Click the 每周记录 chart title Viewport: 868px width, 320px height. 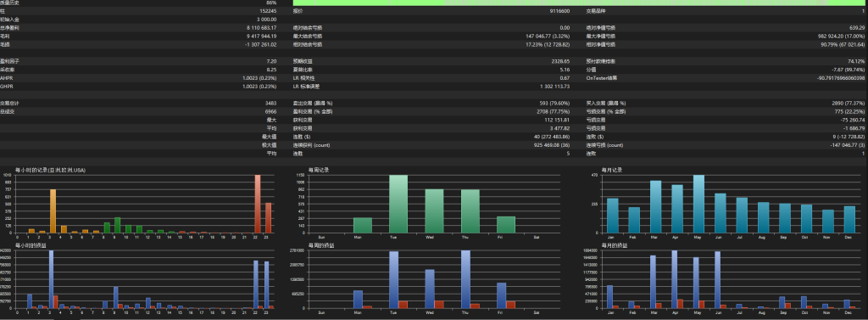[x=318, y=171]
